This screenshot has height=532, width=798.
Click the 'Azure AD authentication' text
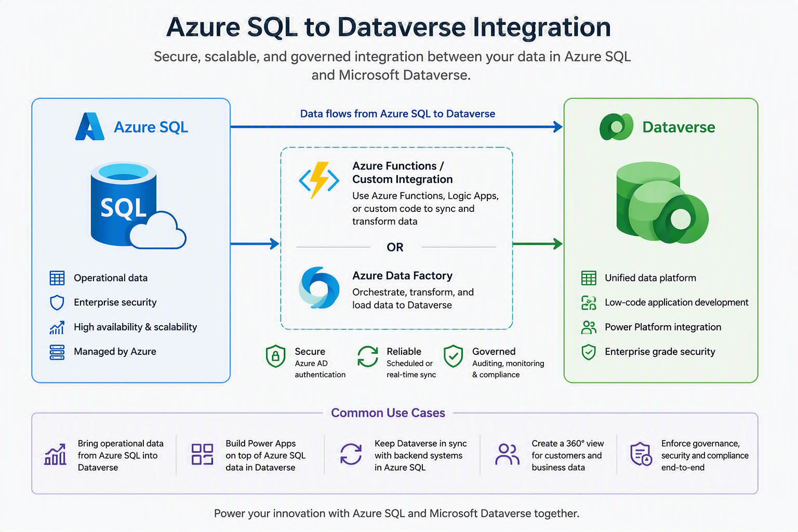320,369
